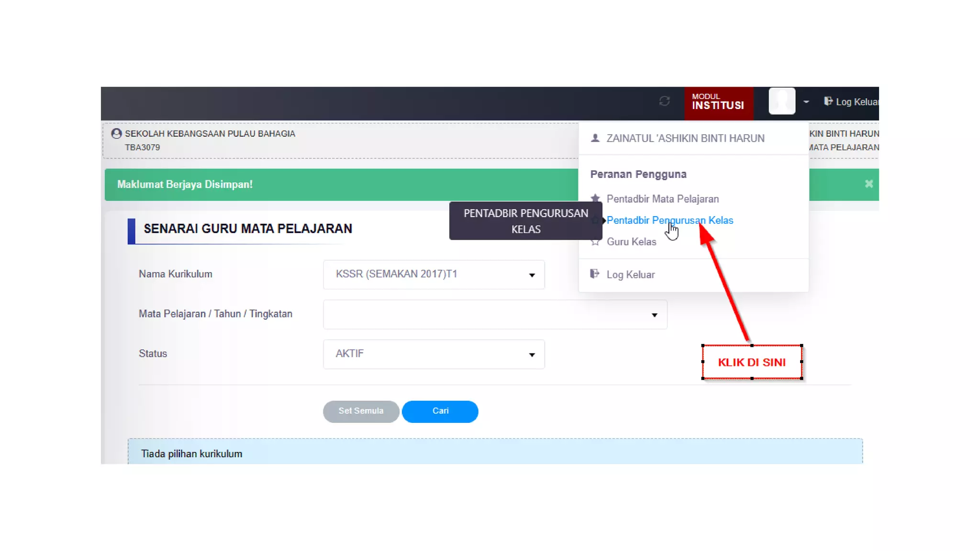Choose Guru Kelas role in menu
This screenshot has width=980, height=551.
(631, 242)
